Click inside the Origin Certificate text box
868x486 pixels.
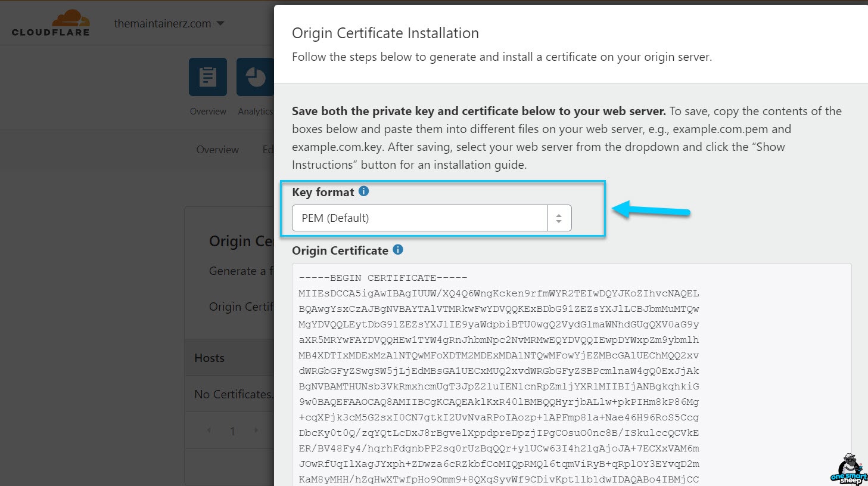click(572, 374)
